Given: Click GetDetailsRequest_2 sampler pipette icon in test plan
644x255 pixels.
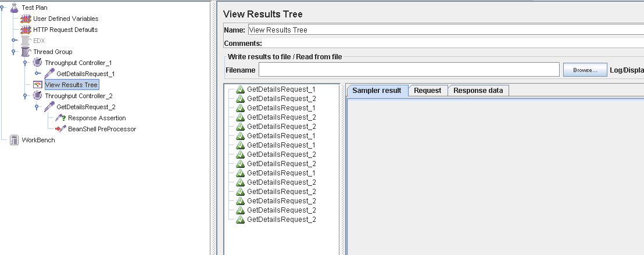Looking at the screenshot, I should coord(49,107).
